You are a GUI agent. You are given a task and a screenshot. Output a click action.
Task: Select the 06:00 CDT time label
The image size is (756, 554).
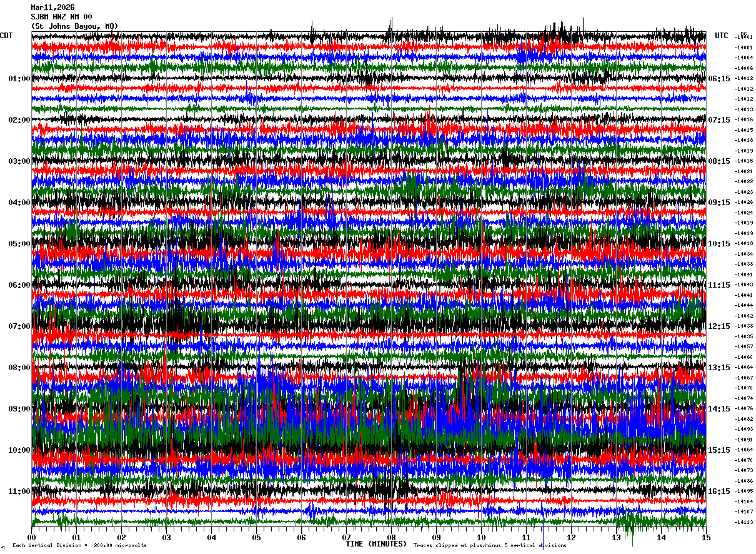point(19,285)
